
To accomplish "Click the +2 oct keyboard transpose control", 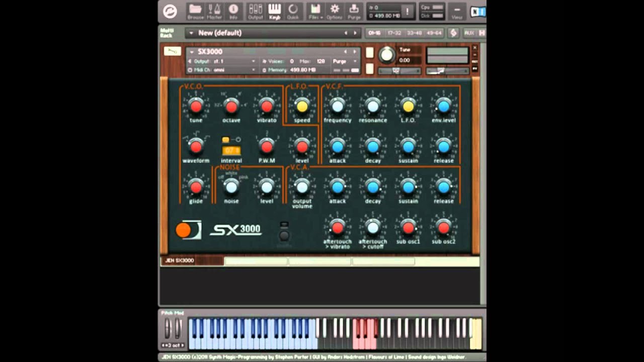I will click(x=173, y=345).
